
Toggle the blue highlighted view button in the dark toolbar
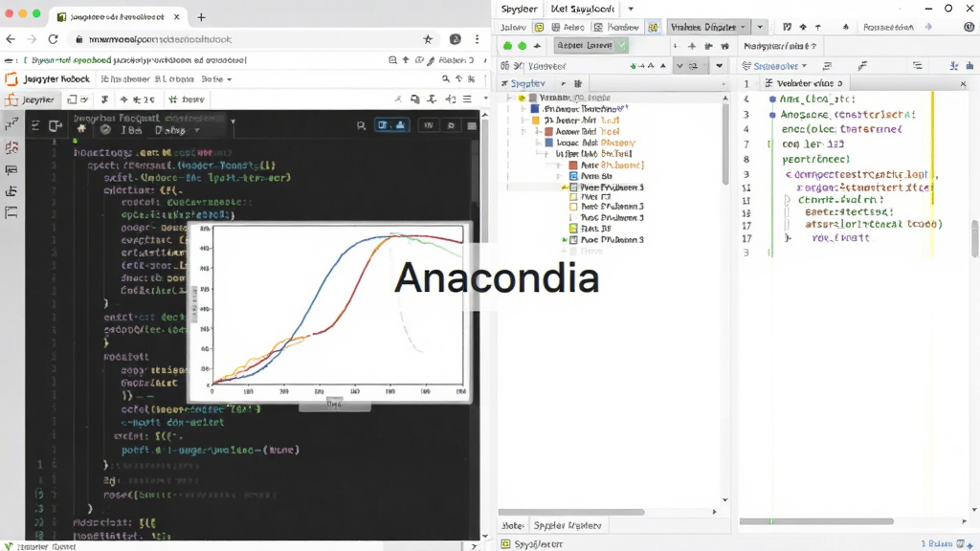391,125
